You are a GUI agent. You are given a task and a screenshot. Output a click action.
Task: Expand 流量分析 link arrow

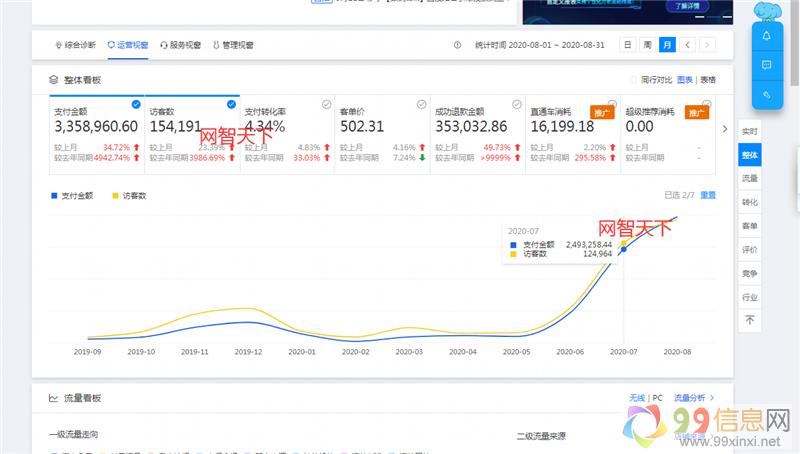pyautogui.click(x=711, y=398)
